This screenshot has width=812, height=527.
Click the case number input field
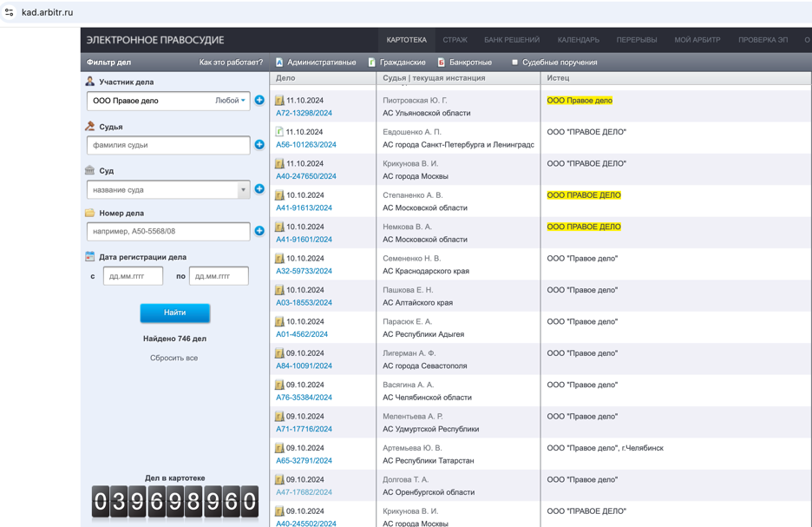coord(168,231)
